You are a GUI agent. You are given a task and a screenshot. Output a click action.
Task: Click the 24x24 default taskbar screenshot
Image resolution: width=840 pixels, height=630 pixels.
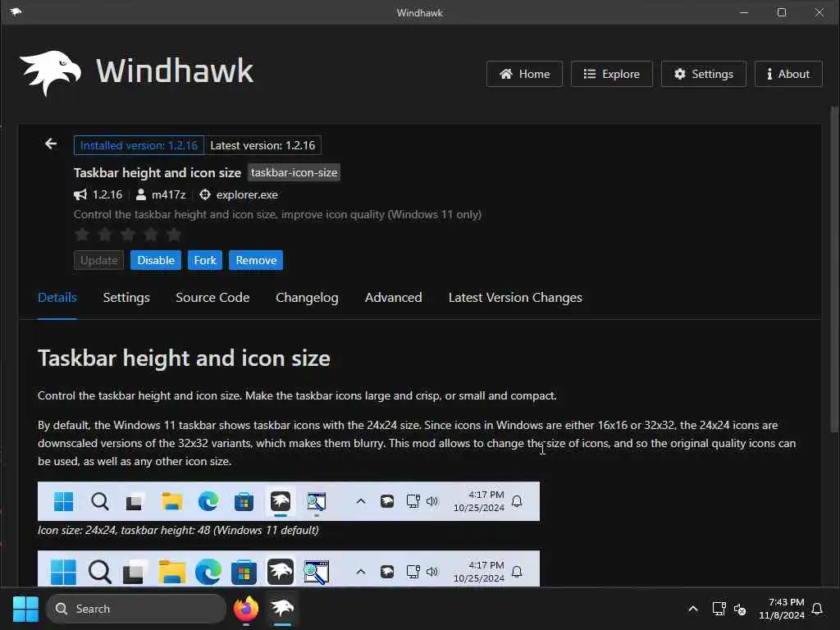click(x=289, y=501)
